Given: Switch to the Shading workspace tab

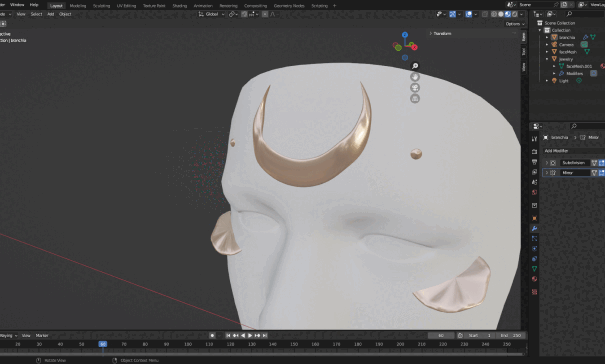Looking at the screenshot, I should click(x=179, y=6).
